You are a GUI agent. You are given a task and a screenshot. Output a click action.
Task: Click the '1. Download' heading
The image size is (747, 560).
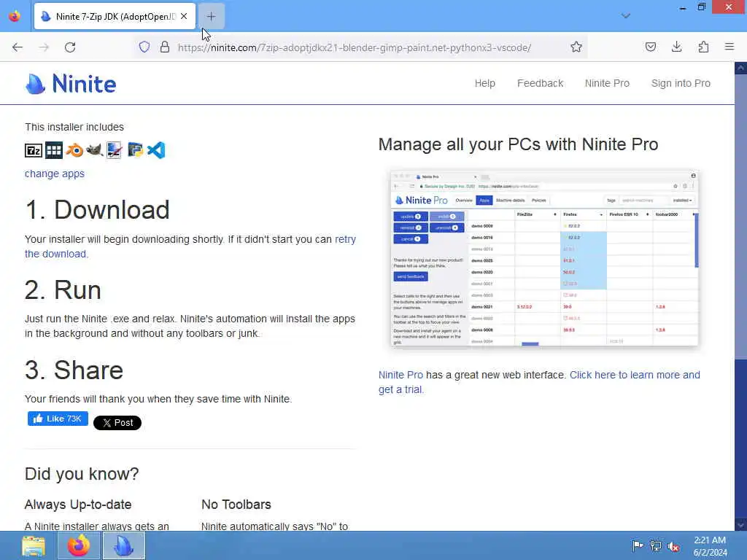(x=97, y=210)
